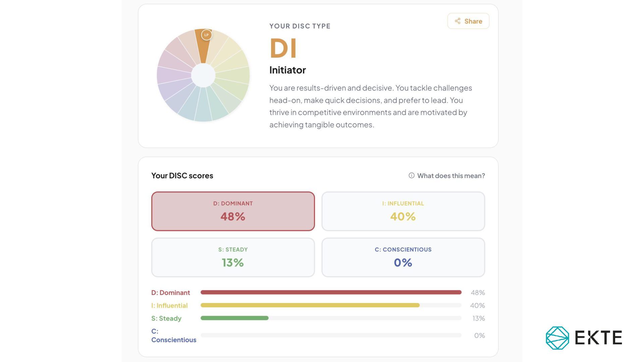The image size is (644, 362).
Task: Select the I: Influential 40% score card
Action: (x=403, y=211)
